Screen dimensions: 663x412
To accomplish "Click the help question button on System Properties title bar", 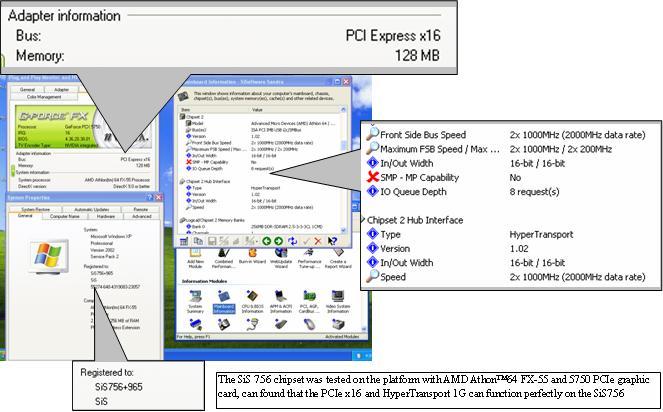I will 149,198.
